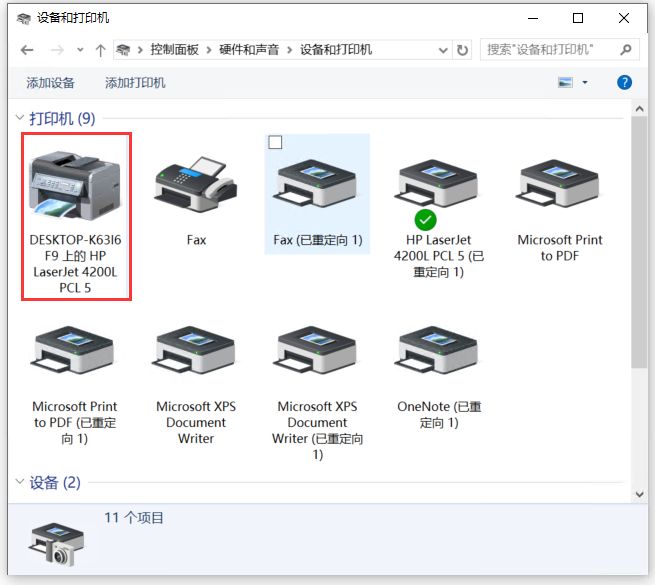Select Microsoft XPS Document Writer (已重定向 1) icon
This screenshot has width=655, height=585.
pyautogui.click(x=317, y=350)
